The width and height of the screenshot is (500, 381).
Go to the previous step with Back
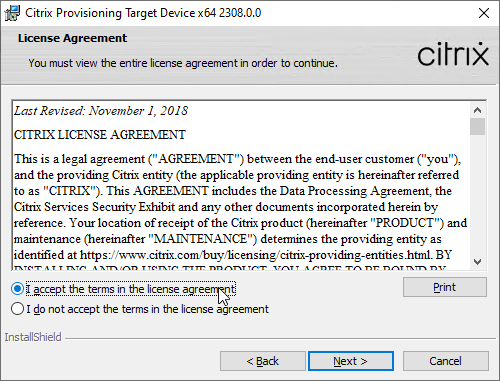click(x=263, y=361)
